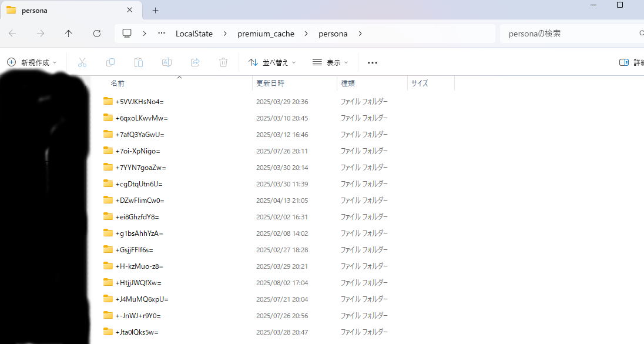
Task: Open the See more three-dot menu
Action: coord(373,62)
